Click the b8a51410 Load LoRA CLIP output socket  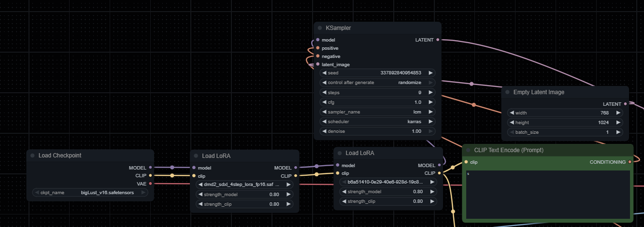coord(439,173)
